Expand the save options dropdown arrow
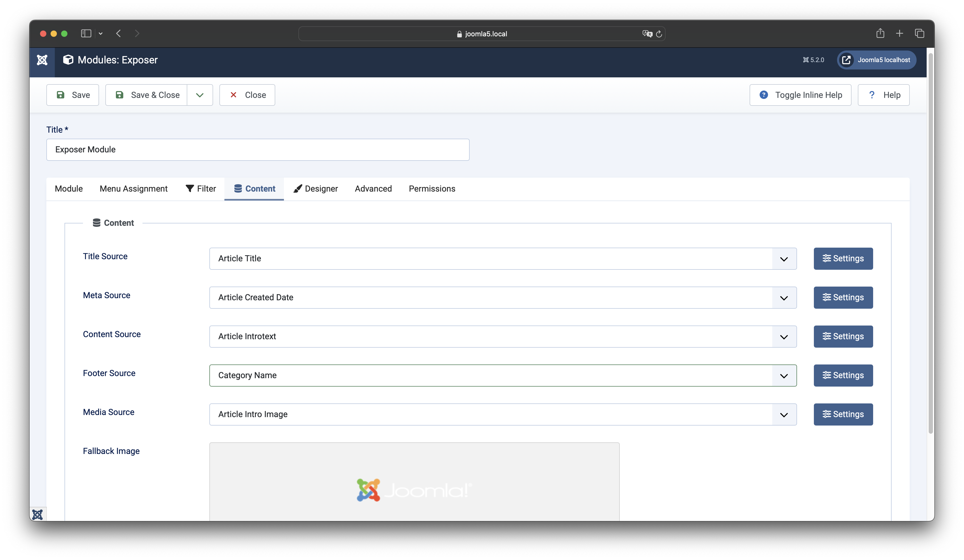The width and height of the screenshot is (964, 560). point(200,95)
